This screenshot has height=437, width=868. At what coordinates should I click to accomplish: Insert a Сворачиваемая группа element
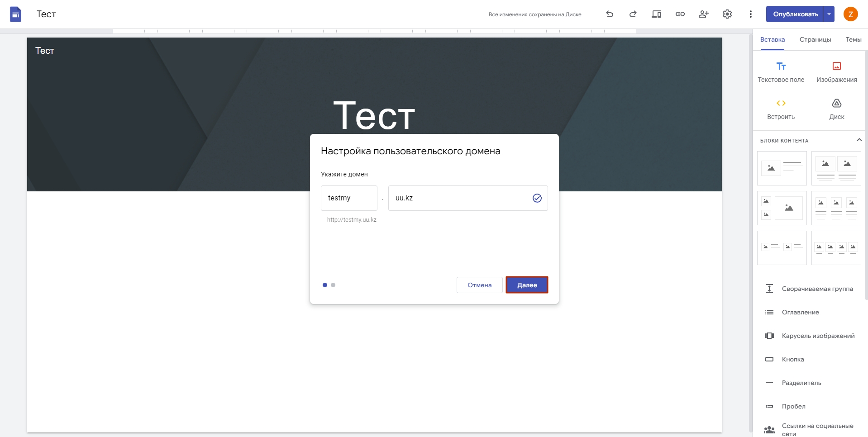809,289
